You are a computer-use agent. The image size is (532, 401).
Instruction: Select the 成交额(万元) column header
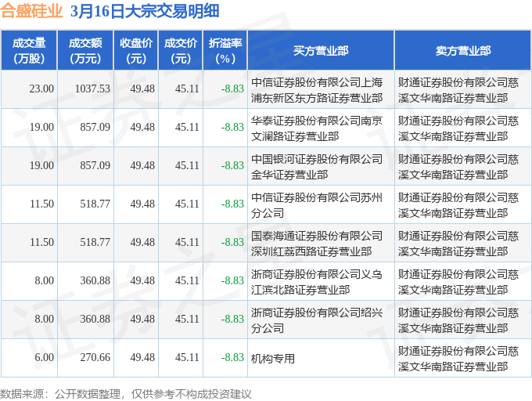pos(85,51)
